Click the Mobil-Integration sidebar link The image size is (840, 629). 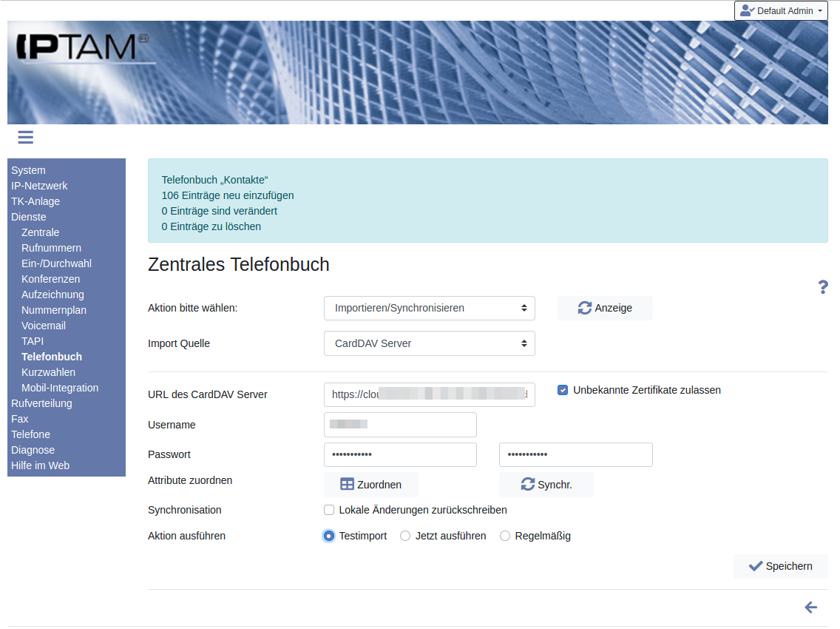click(x=60, y=388)
